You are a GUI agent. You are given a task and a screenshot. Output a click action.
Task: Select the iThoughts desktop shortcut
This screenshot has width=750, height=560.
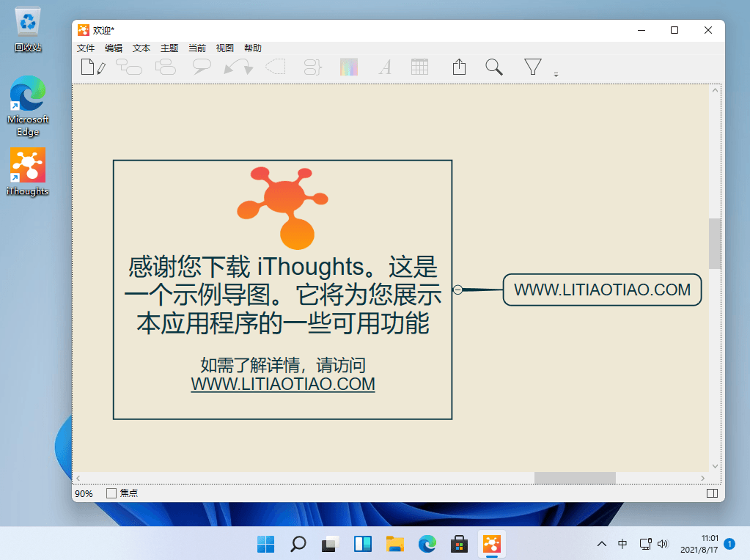point(28,172)
